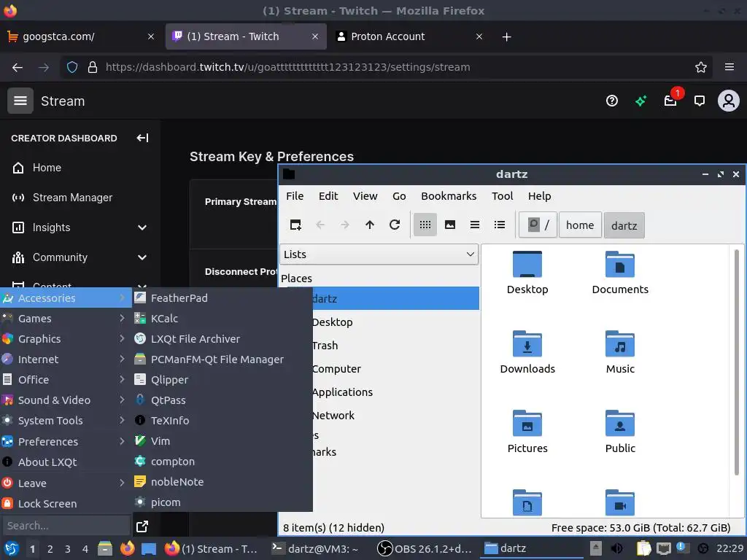Click the root path button

(x=538, y=225)
